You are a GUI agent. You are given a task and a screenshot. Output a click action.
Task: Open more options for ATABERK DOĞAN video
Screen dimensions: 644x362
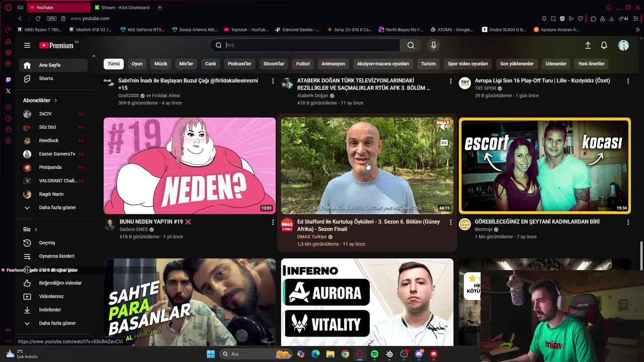(x=450, y=81)
